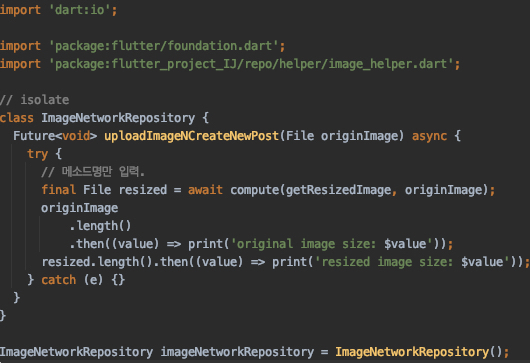530x363 pixels.
Task: Click the 'resized image size: $value' string
Action: pyautogui.click(x=412, y=262)
